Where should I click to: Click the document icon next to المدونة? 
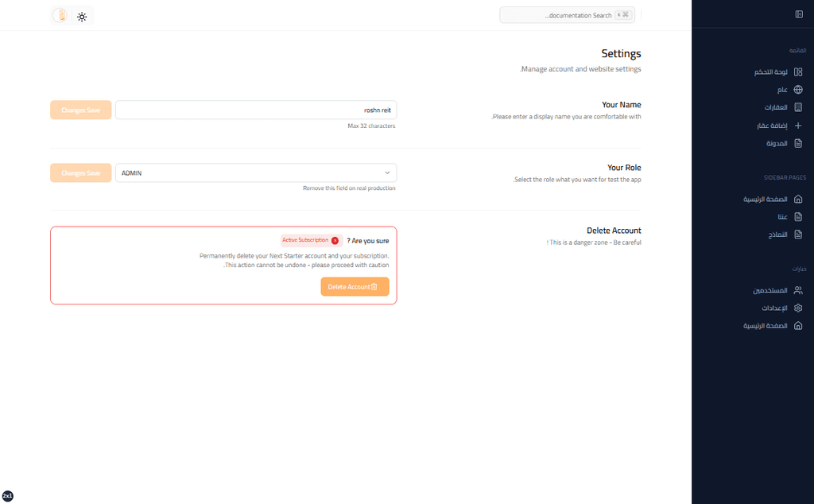click(798, 143)
